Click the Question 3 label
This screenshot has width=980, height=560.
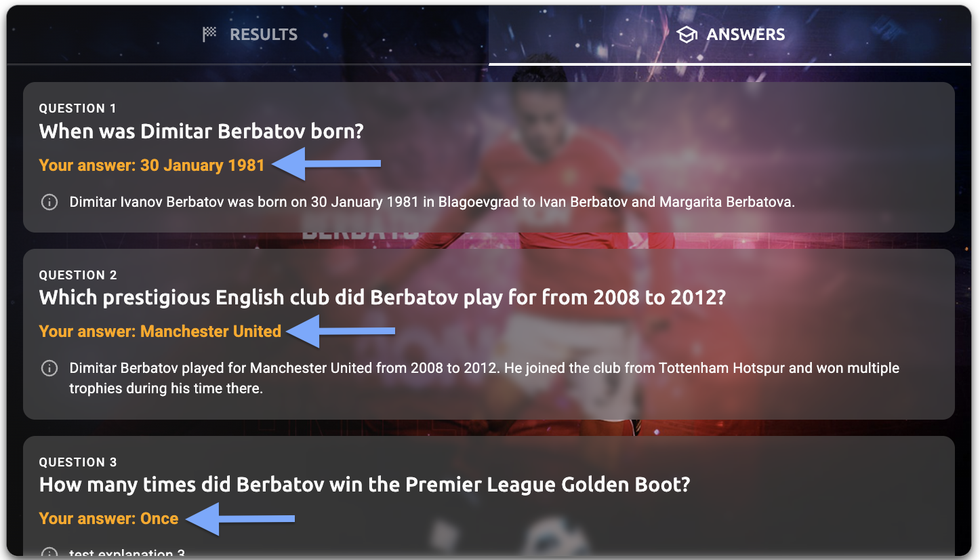pos(78,462)
